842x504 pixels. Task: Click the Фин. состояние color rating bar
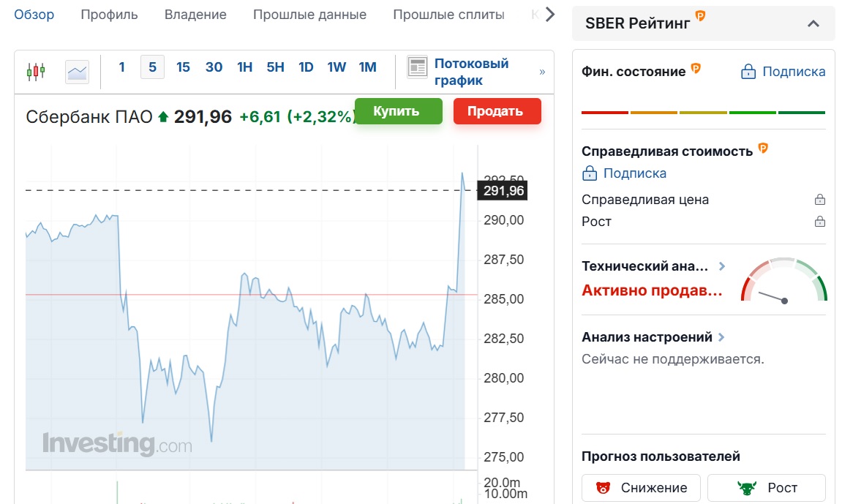[x=704, y=113]
